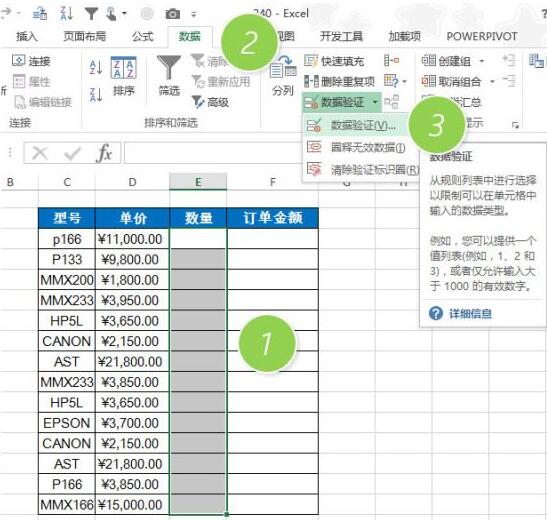Click the confirm checkmark in formula bar

(73, 153)
